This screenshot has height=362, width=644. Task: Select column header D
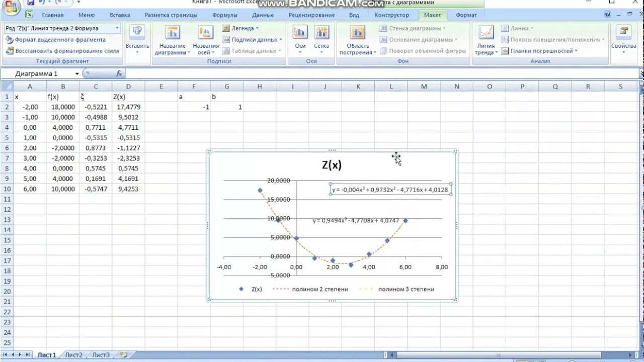[128, 86]
